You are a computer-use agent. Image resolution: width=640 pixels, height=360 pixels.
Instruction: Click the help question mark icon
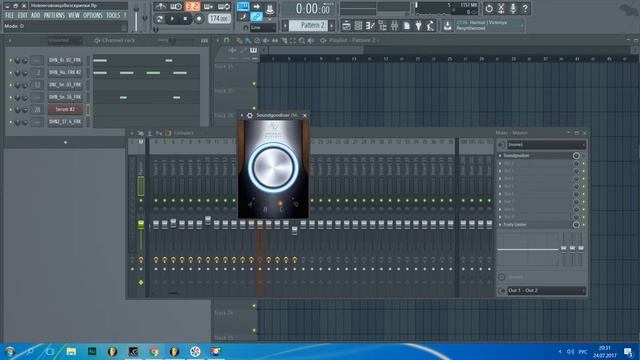click(x=525, y=8)
